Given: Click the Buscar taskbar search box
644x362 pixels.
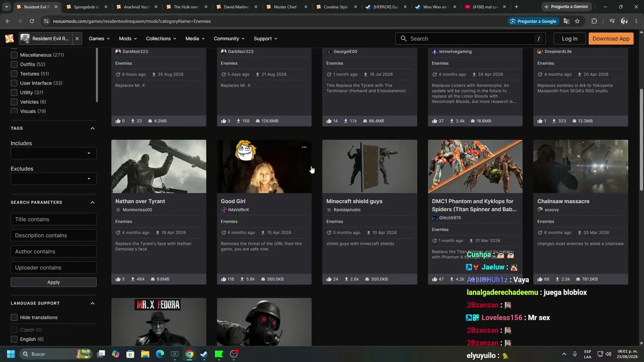Looking at the screenshot, I should [56, 354].
